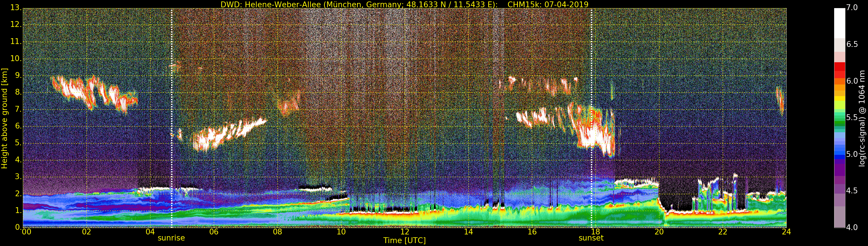The width and height of the screenshot is (868, 246).
Task: Click the '02' tick label on the time axis
Action: [x=87, y=232]
